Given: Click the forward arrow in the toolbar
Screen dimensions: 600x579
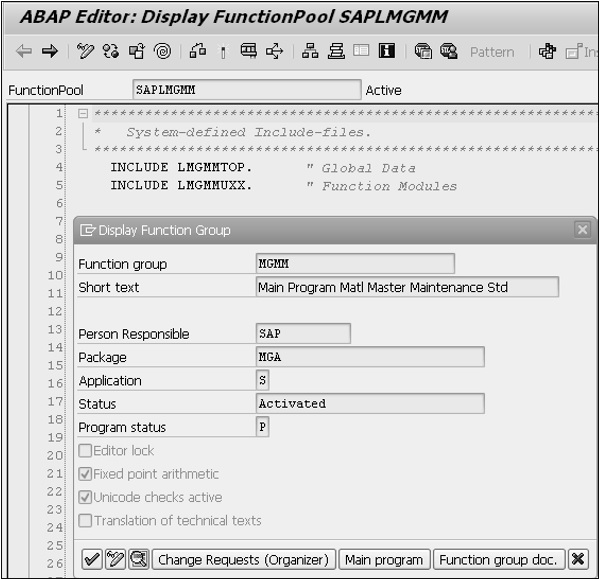Looking at the screenshot, I should point(49,52).
